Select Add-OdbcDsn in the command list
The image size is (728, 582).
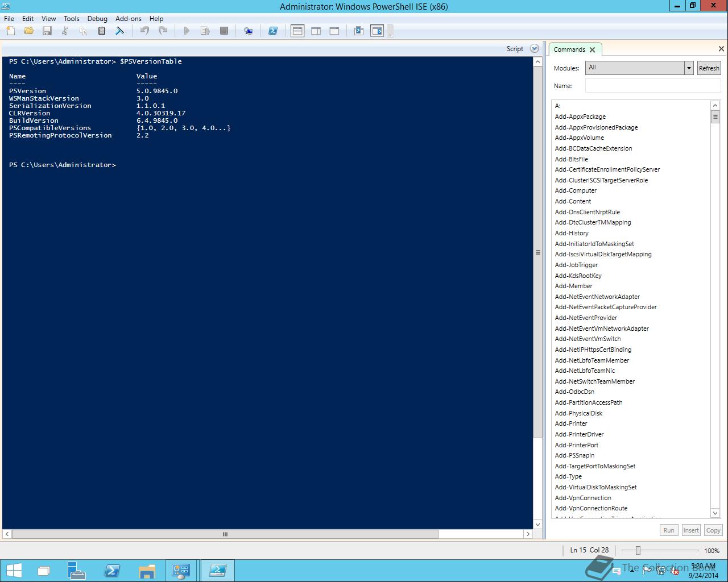[x=574, y=392]
